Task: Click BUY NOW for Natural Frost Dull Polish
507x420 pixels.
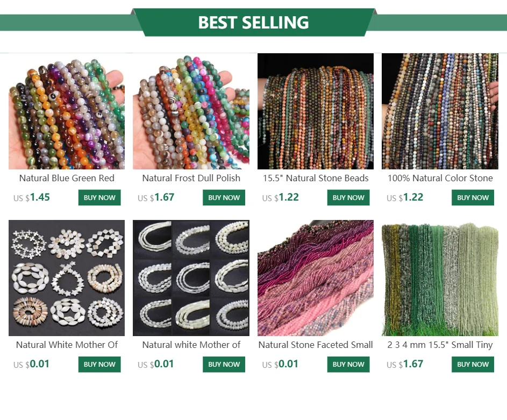Action: click(x=224, y=197)
